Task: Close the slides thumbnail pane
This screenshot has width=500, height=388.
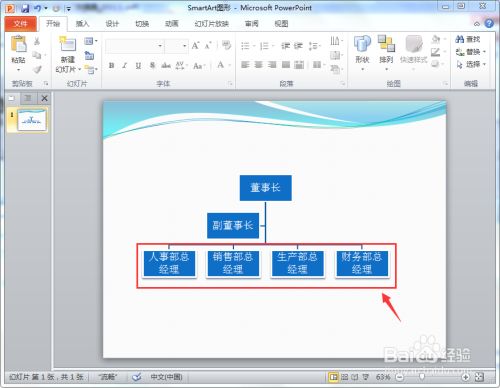Action: coord(44,98)
